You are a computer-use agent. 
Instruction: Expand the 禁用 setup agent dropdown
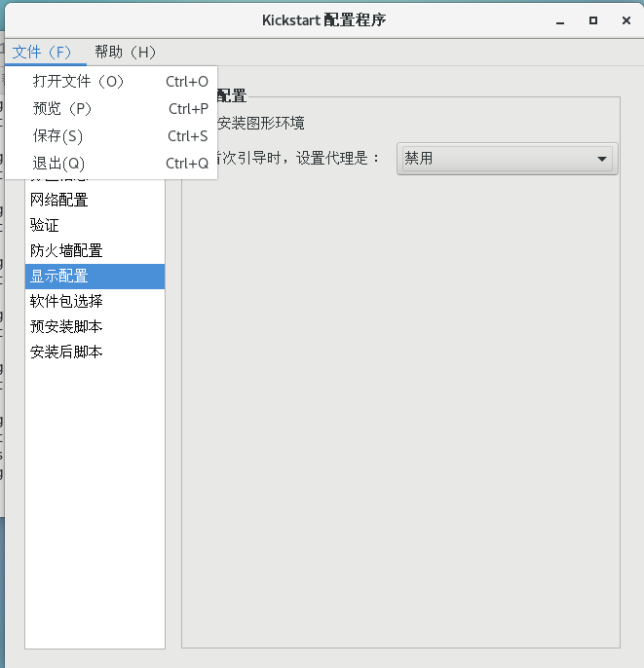point(508,159)
